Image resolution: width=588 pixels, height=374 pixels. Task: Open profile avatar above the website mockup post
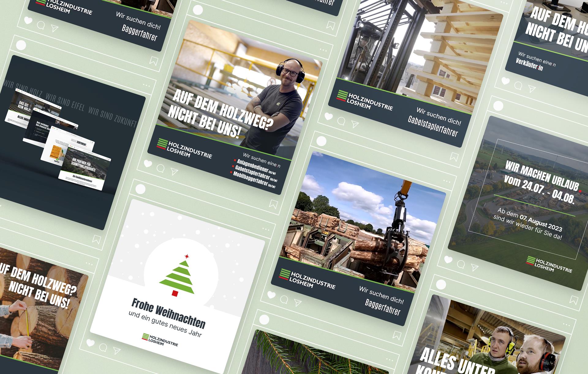click(21, 45)
